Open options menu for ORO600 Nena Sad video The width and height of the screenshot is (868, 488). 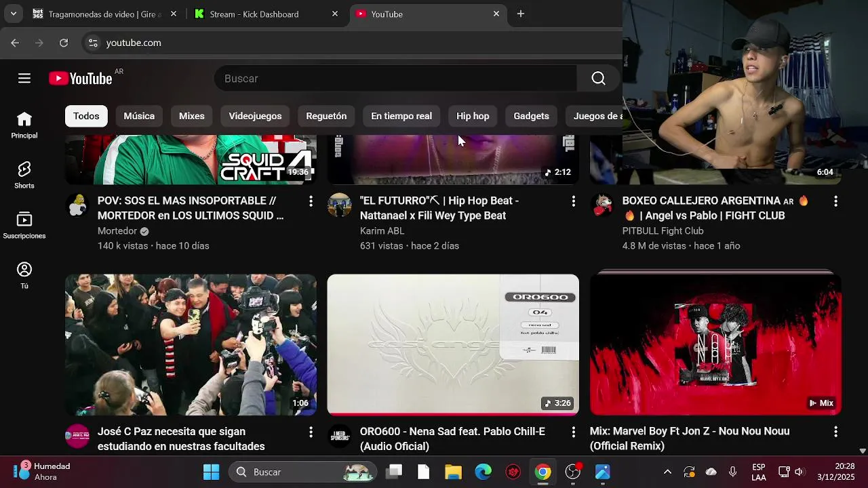(573, 432)
